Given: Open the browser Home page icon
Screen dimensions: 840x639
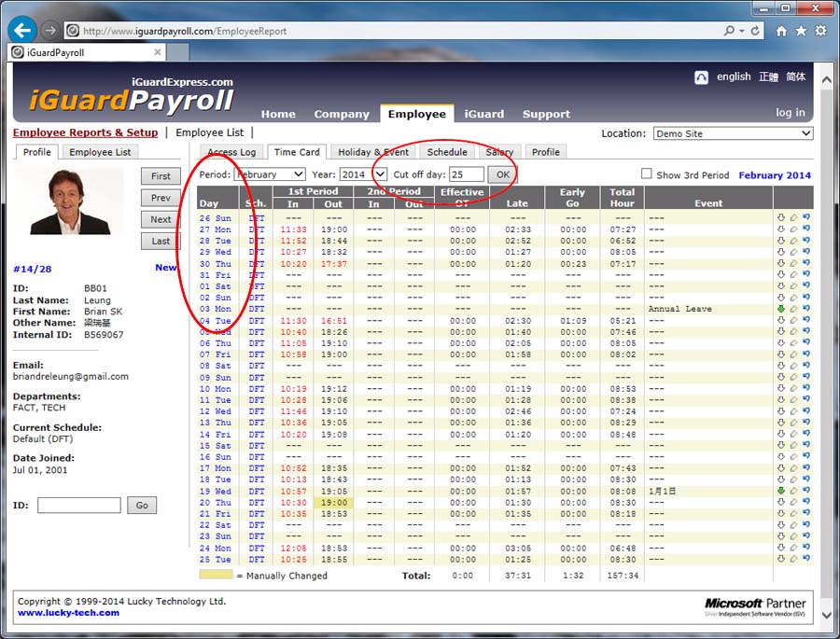Looking at the screenshot, I should coord(781,31).
